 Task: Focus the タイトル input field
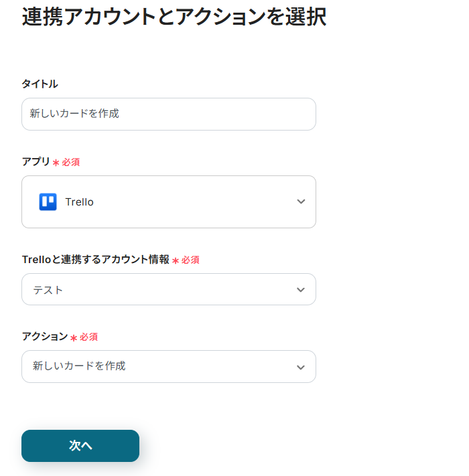point(169,114)
